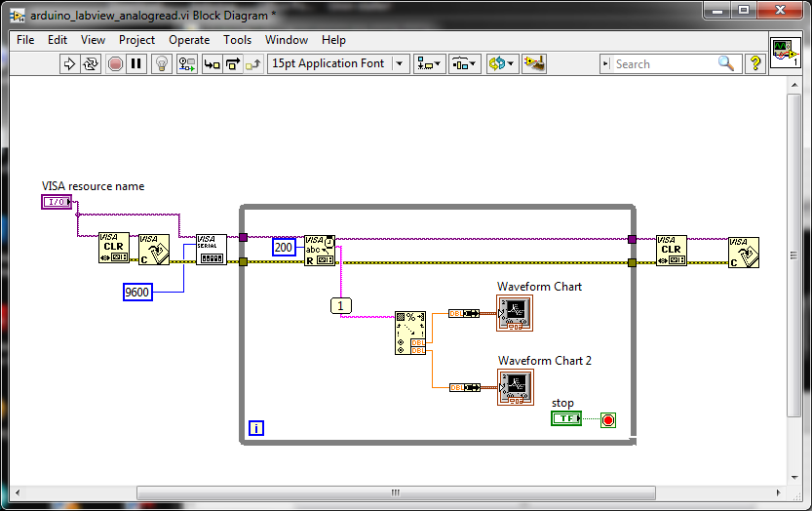
Task: Open the Distribute Objects dropdown
Action: tap(465, 63)
